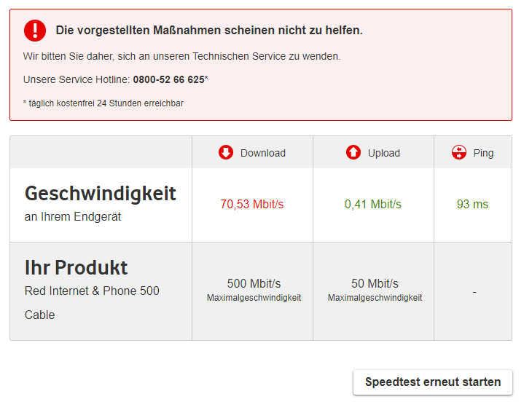Select the Upload column header
The height and width of the screenshot is (418, 532).
pyautogui.click(x=383, y=153)
